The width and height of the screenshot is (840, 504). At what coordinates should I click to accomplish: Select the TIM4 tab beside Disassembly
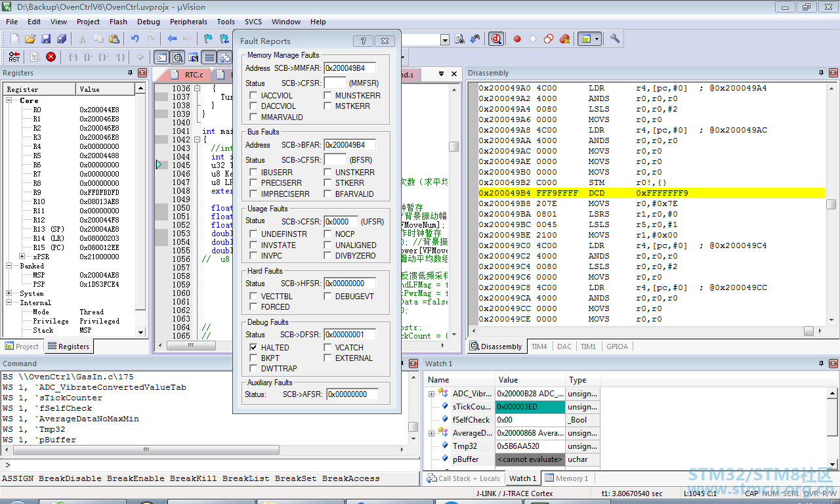click(x=539, y=346)
